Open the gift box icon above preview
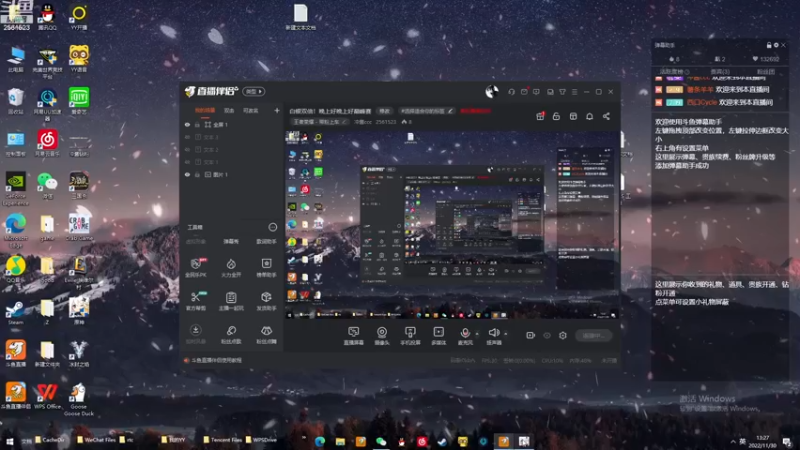800x450 pixels. point(540,116)
